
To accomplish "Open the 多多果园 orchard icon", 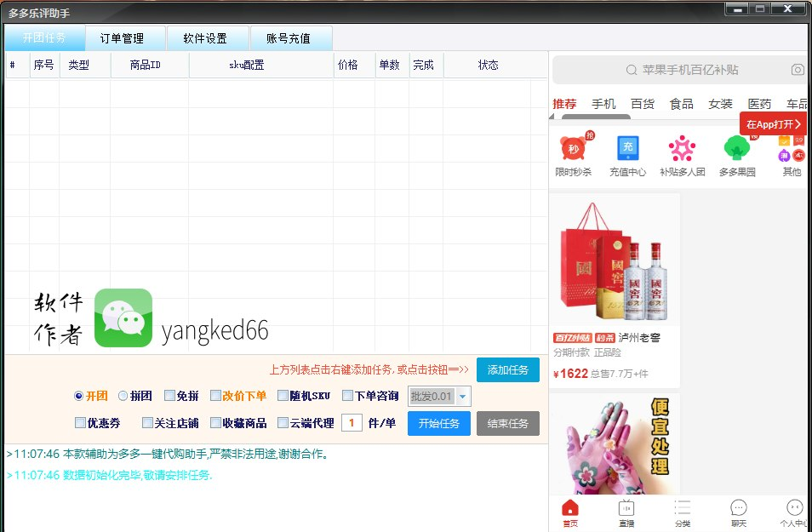I will pos(736,150).
